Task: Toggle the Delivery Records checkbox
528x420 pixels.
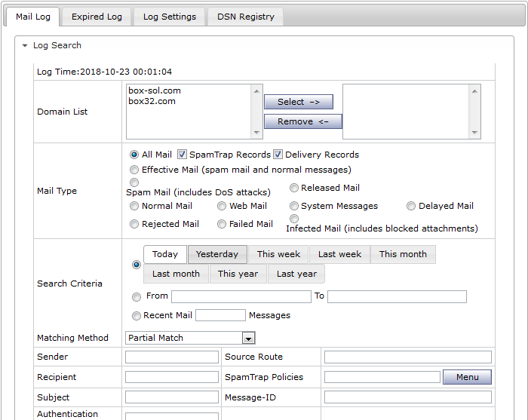Action: pos(278,155)
